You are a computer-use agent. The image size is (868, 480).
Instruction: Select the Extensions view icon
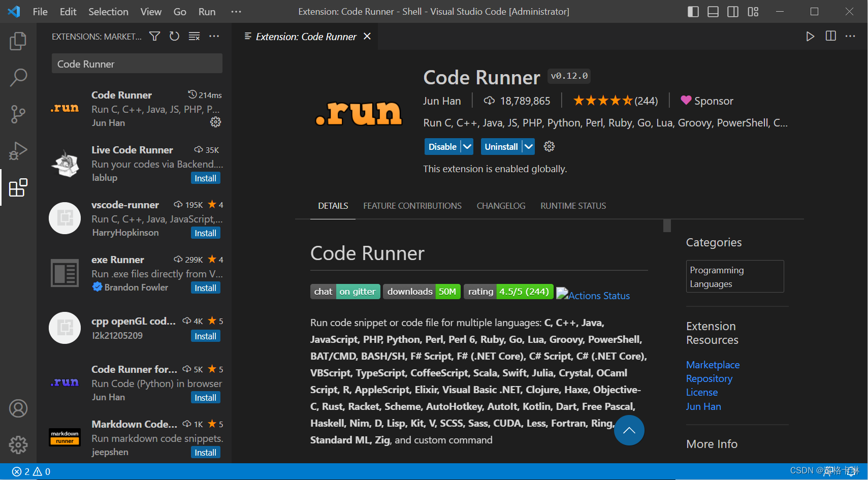click(x=18, y=187)
